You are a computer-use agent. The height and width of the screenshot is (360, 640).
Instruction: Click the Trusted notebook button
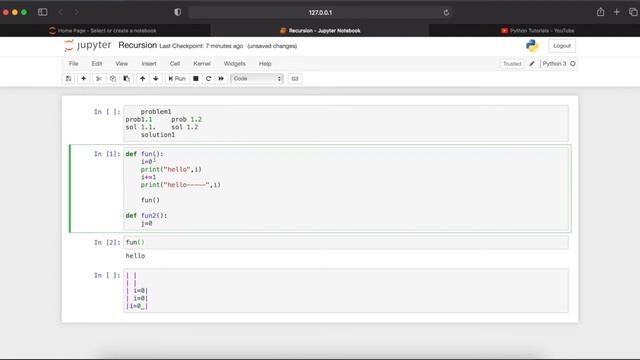pos(512,64)
